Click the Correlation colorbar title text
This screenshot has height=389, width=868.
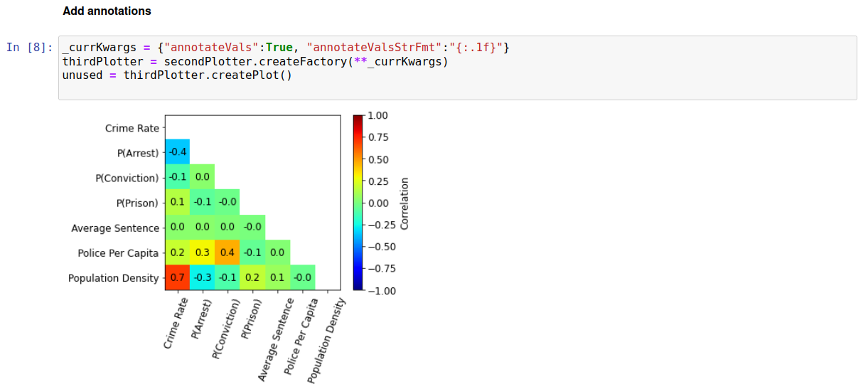pos(404,203)
